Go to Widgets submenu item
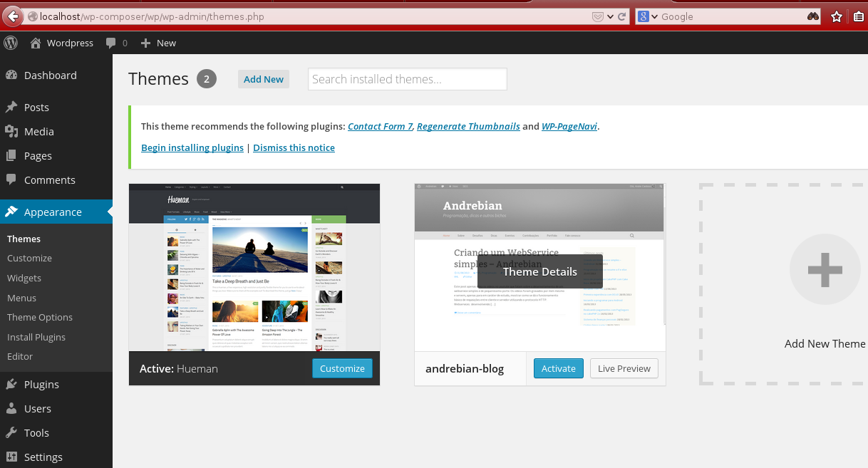This screenshot has height=468, width=868. coord(24,278)
